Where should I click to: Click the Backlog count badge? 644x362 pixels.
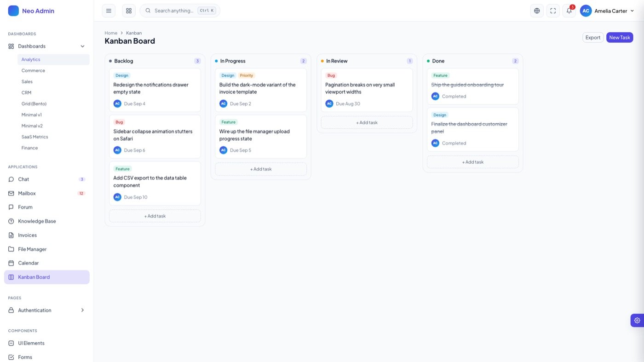[x=197, y=61]
